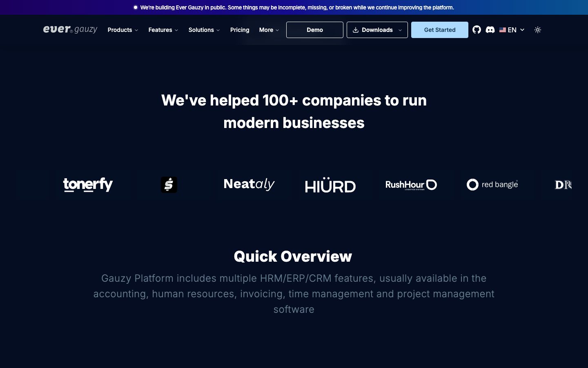588x368 pixels.
Task: Click the Demo button
Action: coord(315,30)
